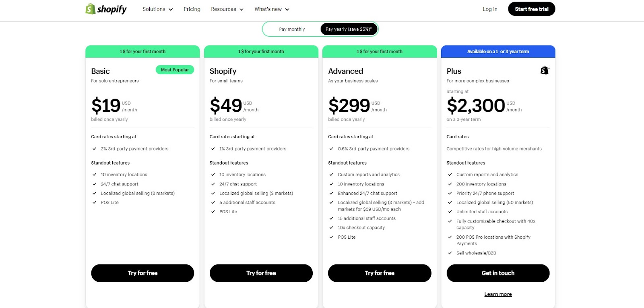The width and height of the screenshot is (644, 308).
Task: Click the Start free trial button
Action: click(531, 8)
